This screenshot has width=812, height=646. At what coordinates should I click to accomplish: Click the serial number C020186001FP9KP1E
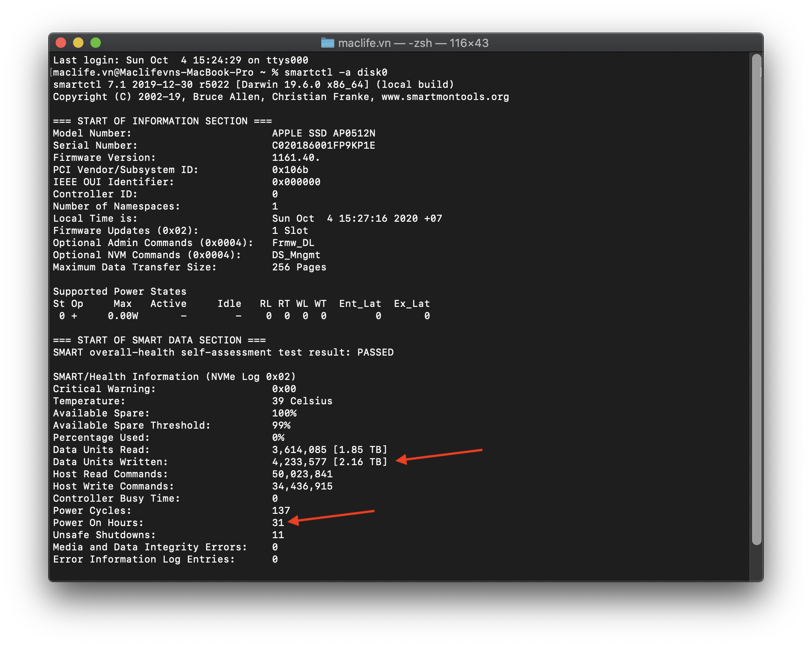323,146
